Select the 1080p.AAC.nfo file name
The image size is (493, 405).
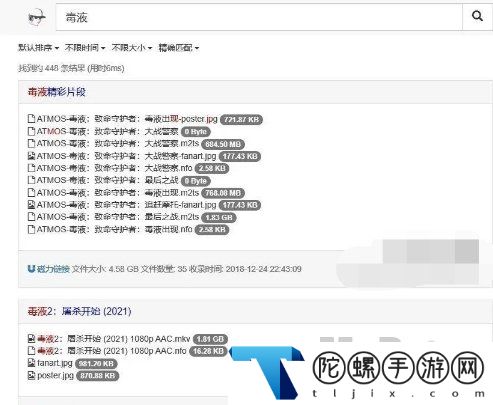(x=112, y=351)
